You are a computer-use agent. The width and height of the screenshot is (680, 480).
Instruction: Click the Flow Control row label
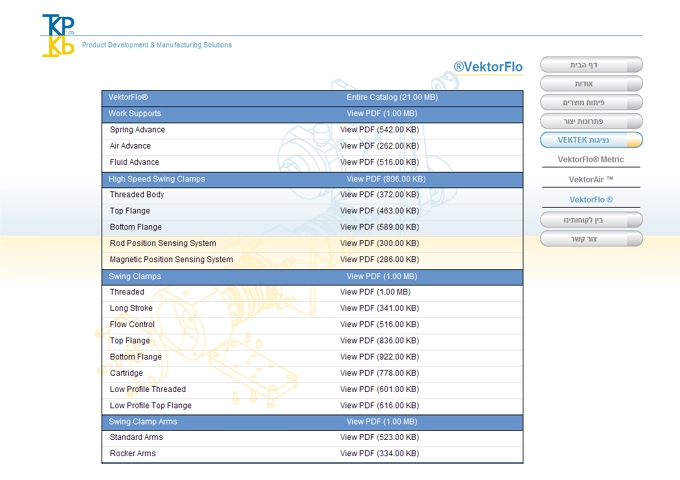(132, 324)
